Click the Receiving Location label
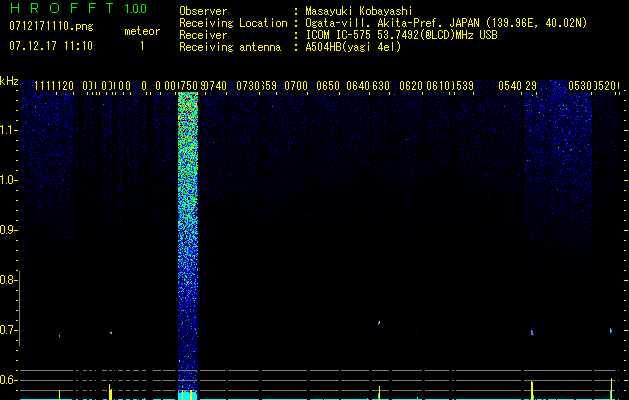The height and width of the screenshot is (400, 629). click(233, 23)
